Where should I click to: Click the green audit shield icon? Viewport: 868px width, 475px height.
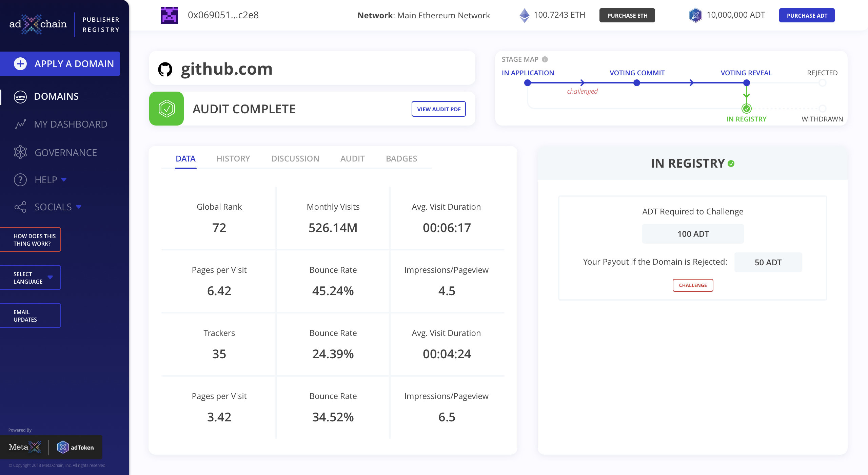(x=166, y=109)
